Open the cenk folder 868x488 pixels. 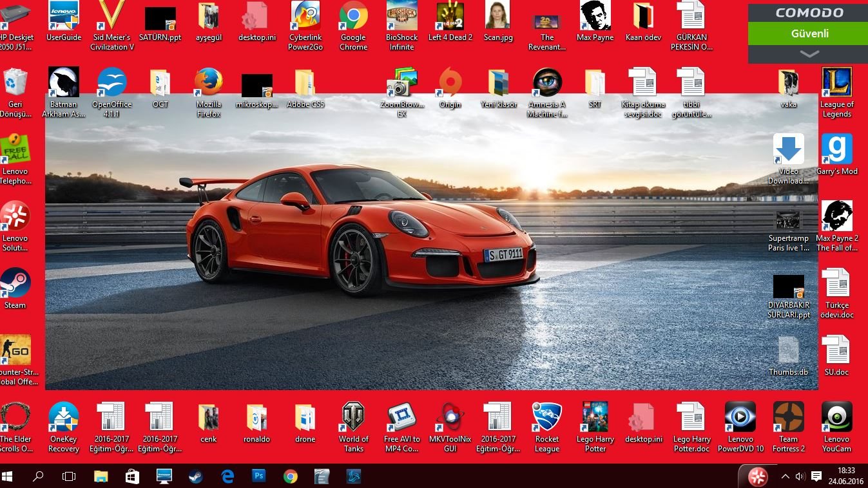209,422
